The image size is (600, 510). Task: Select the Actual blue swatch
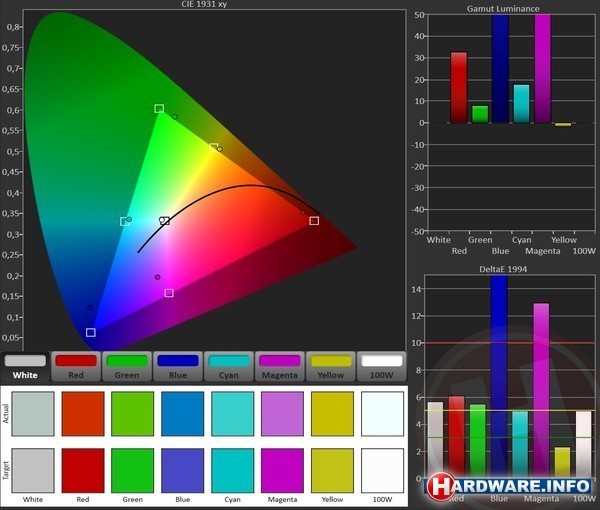click(182, 412)
